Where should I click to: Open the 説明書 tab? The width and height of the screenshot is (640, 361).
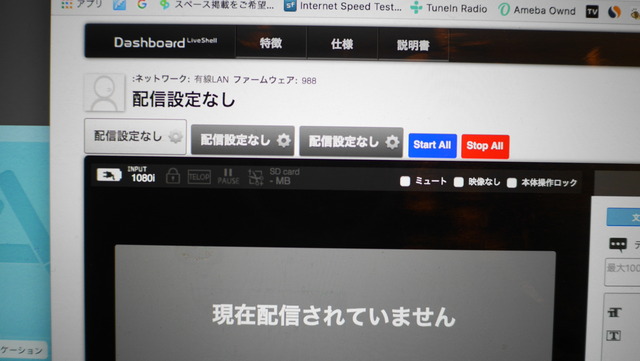click(x=413, y=45)
